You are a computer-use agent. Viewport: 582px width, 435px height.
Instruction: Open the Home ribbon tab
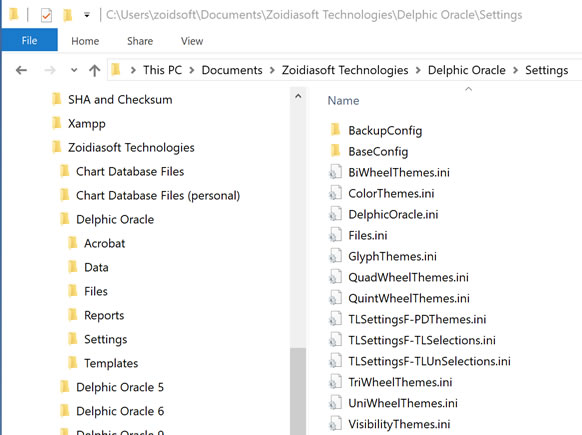(85, 41)
